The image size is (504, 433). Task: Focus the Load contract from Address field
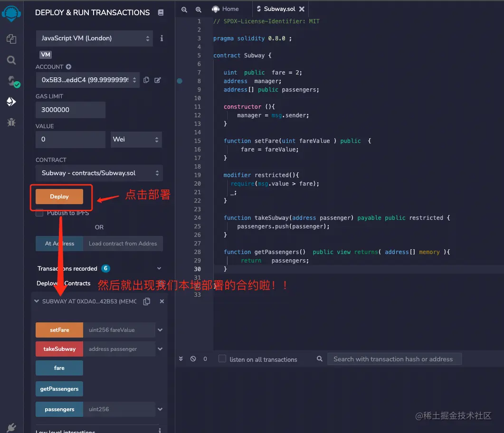pyautogui.click(x=123, y=244)
